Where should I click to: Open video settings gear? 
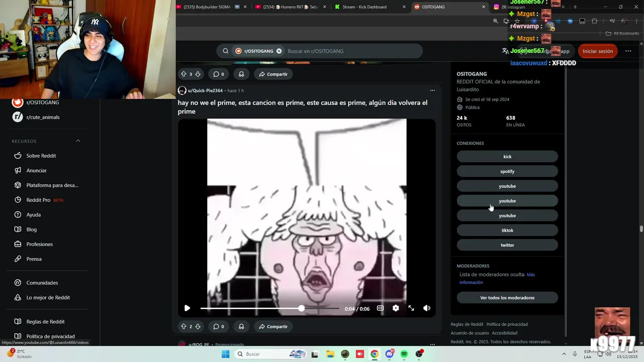tap(396, 308)
